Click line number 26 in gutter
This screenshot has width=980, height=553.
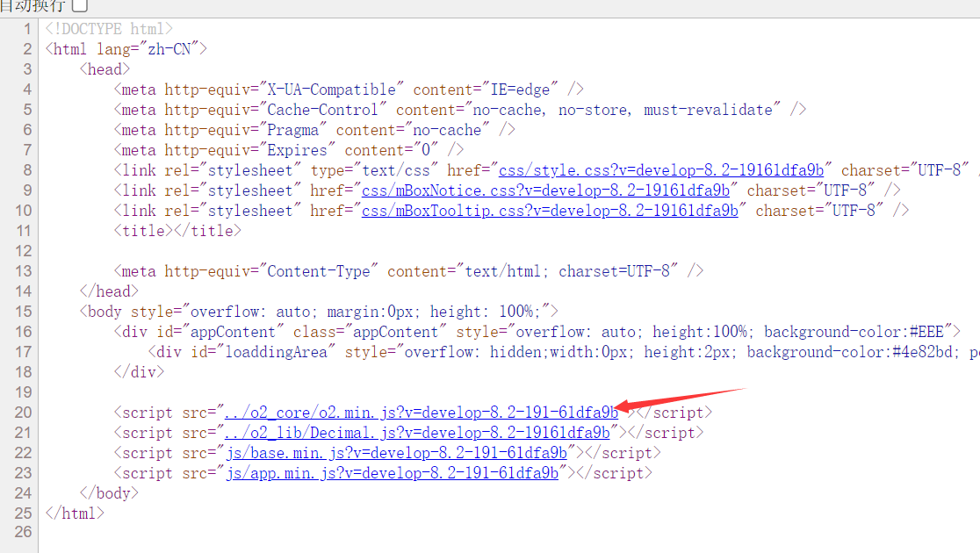tap(23, 532)
